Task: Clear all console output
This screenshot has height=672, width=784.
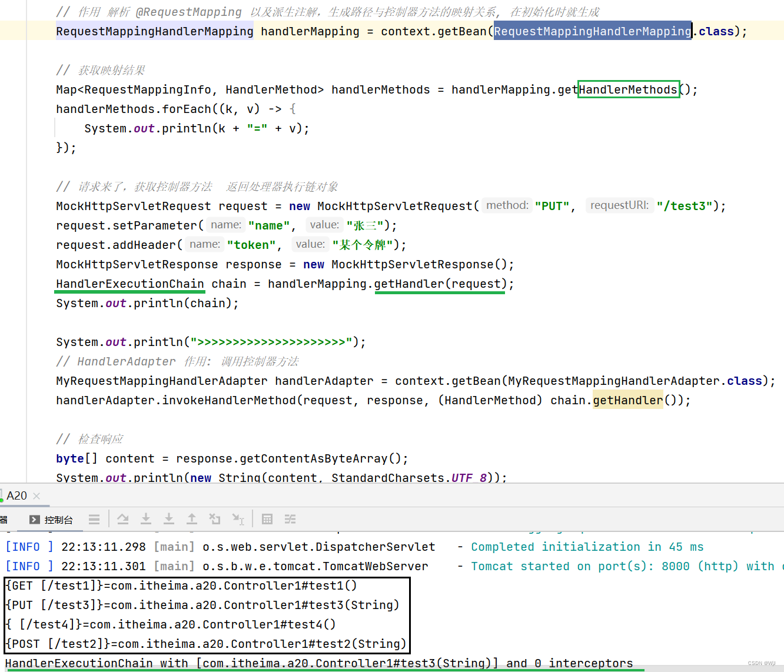Action: [x=215, y=519]
